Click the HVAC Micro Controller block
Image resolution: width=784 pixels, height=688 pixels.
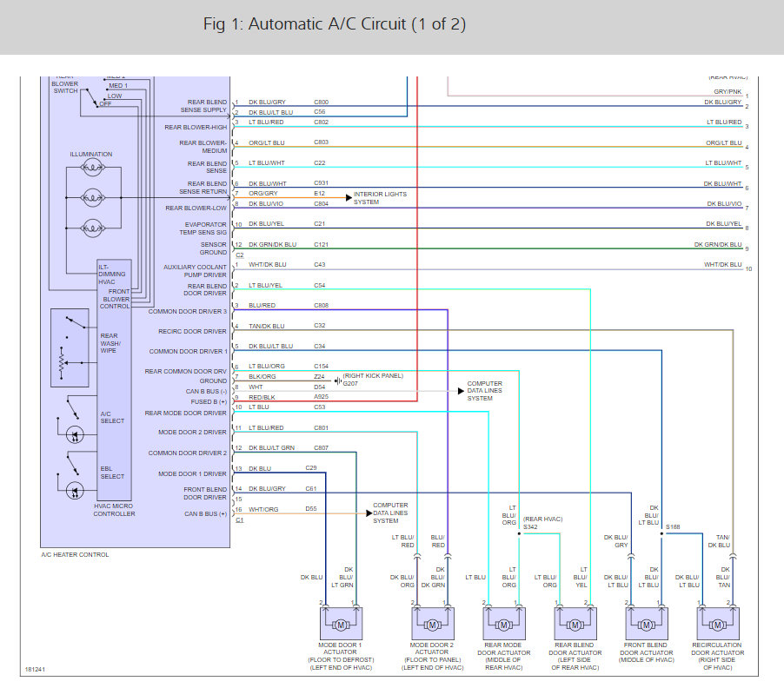point(115,380)
